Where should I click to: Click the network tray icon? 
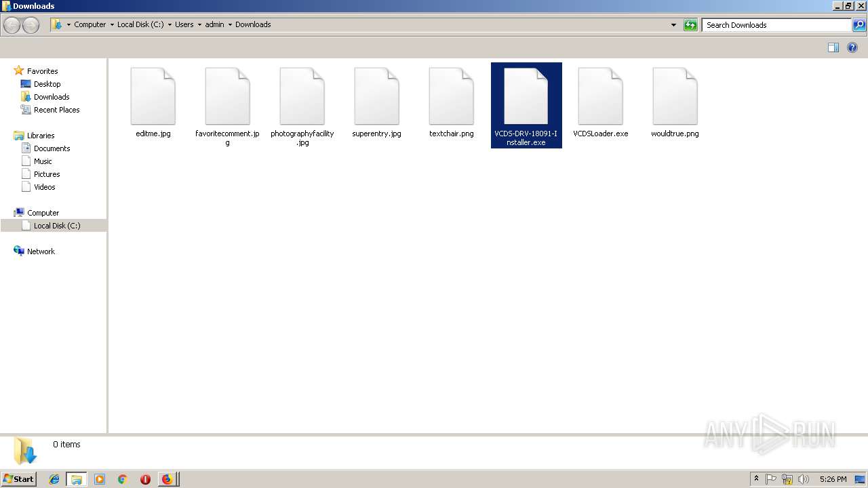787,479
